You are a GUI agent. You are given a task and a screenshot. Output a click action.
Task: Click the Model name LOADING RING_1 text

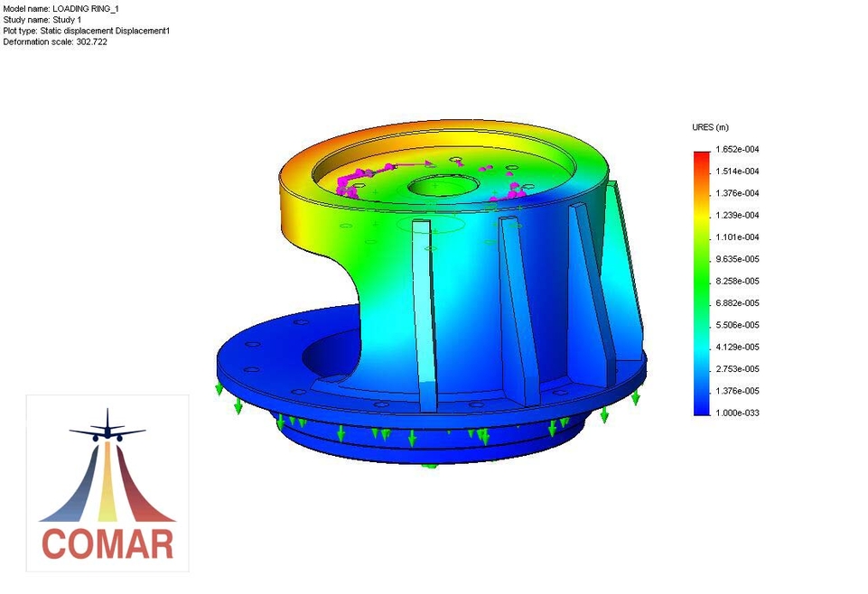[61, 9]
